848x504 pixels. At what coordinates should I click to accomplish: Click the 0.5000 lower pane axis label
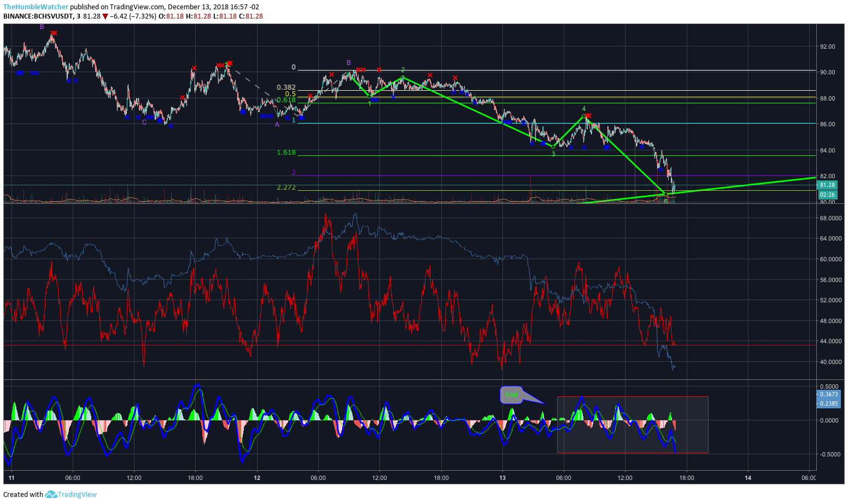coord(829,386)
